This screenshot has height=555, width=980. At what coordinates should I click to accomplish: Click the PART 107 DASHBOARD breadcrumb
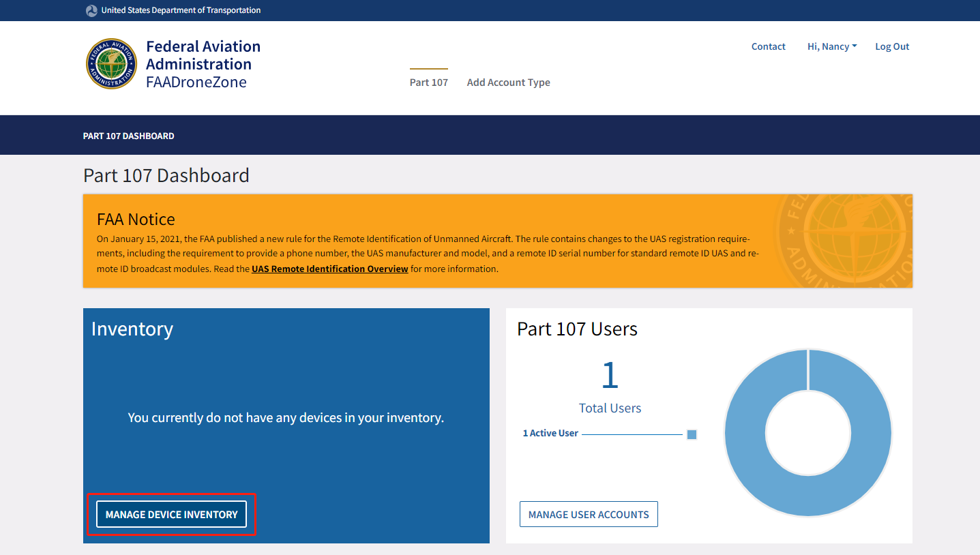(x=128, y=136)
